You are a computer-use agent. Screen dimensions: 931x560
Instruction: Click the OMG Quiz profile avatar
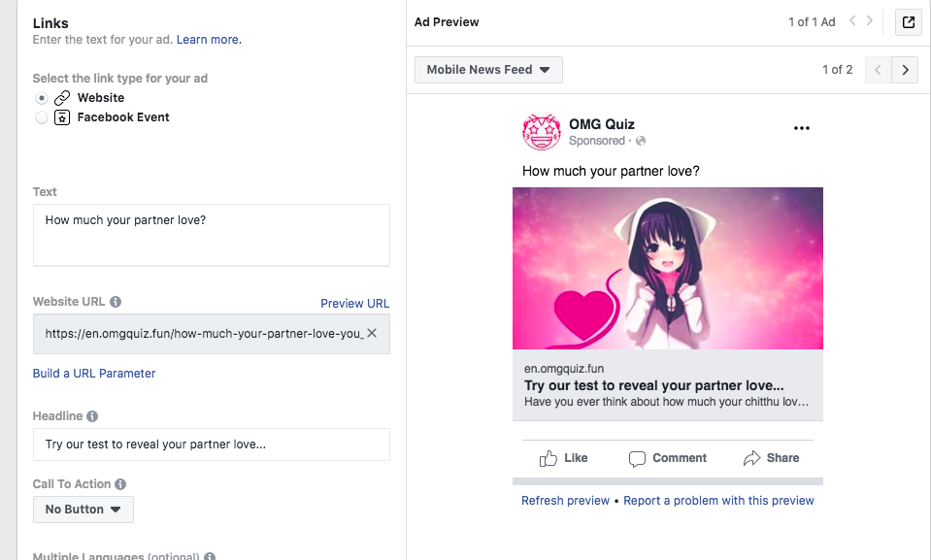[541, 132]
